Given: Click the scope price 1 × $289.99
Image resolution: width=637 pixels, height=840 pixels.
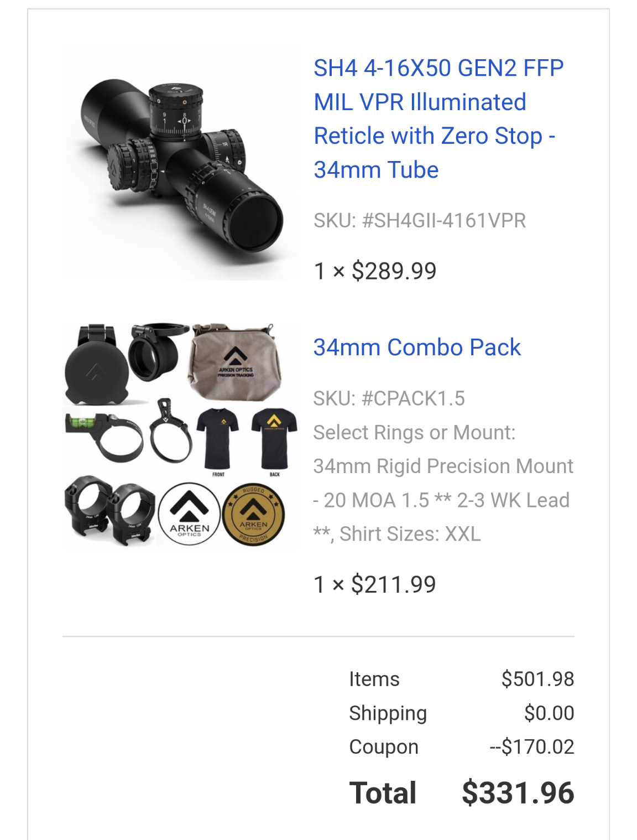Looking at the screenshot, I should (375, 271).
